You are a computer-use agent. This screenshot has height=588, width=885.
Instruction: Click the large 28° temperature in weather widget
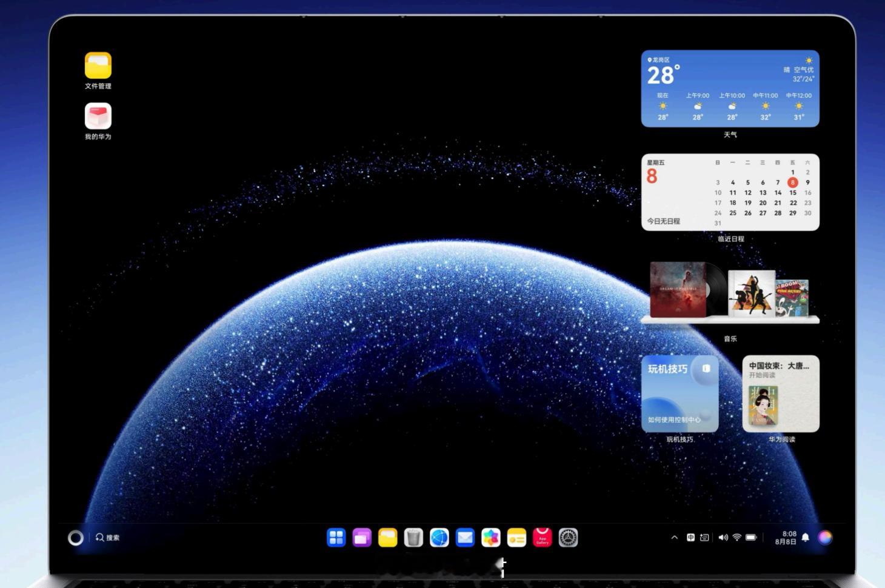click(663, 76)
